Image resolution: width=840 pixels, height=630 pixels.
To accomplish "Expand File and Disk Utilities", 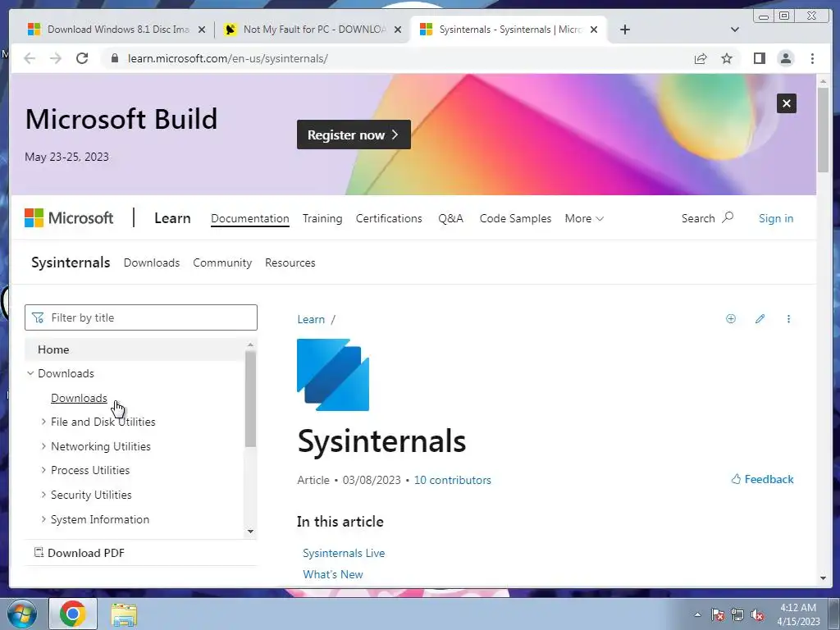I will pyautogui.click(x=43, y=422).
